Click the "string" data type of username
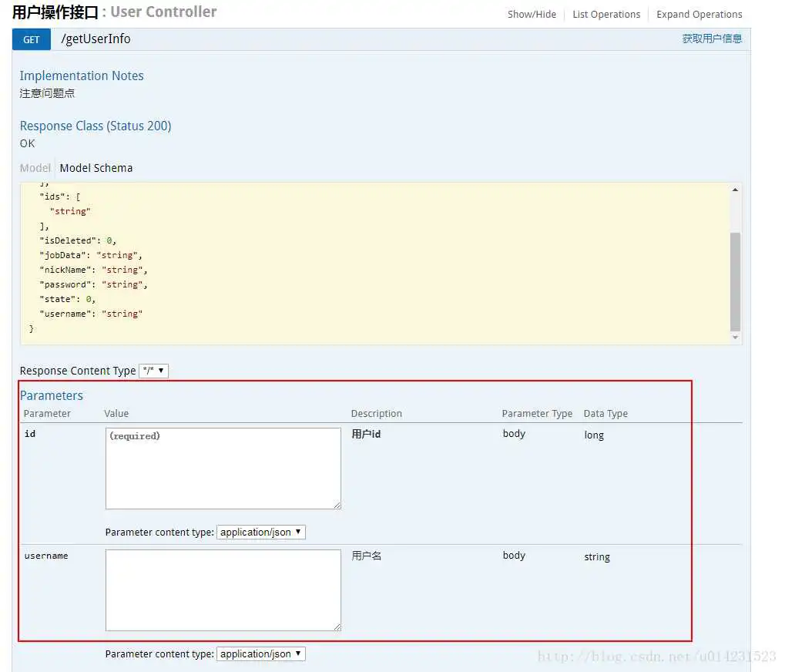Image resolution: width=785 pixels, height=672 pixels. pos(597,557)
